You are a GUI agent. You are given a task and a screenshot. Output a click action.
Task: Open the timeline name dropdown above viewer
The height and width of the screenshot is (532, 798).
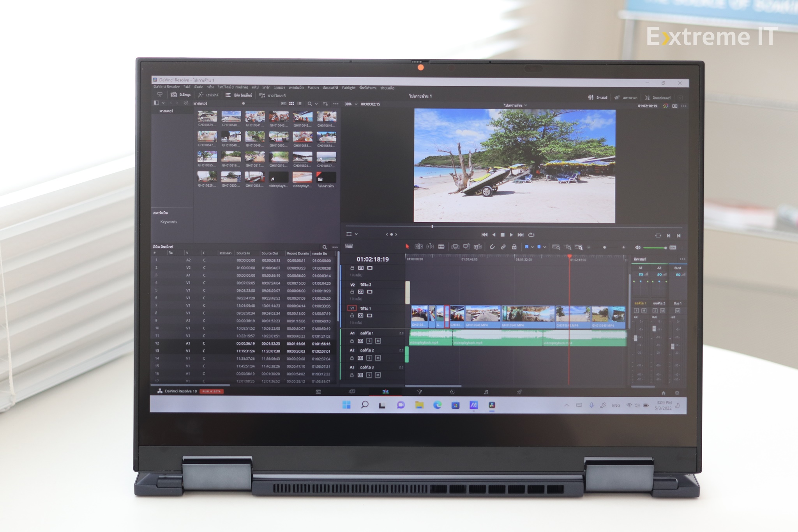[526, 106]
